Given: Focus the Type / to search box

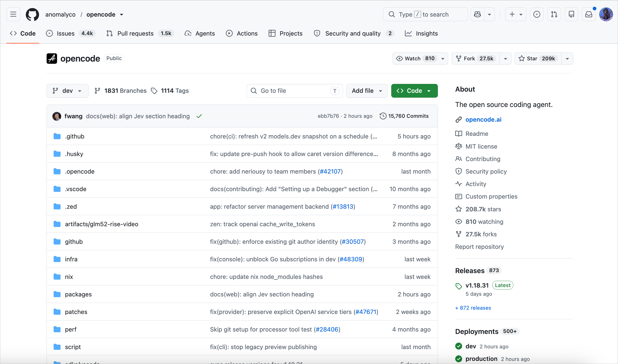Looking at the screenshot, I should pos(425,14).
